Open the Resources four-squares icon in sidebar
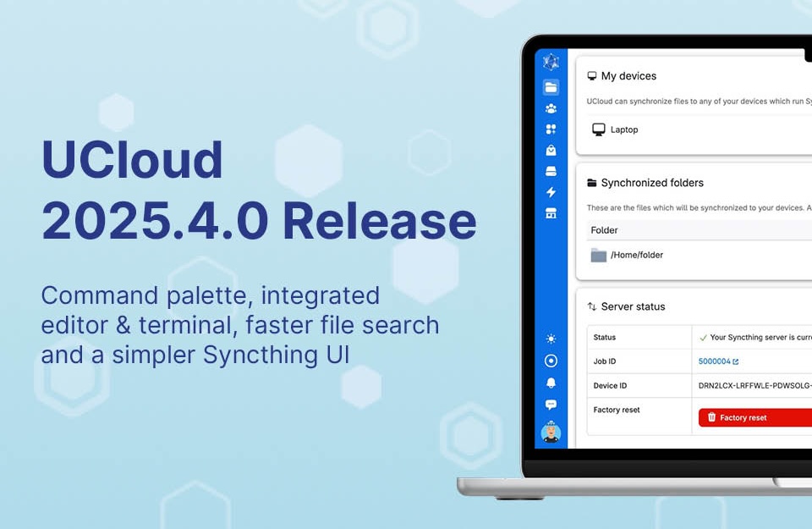The height and width of the screenshot is (529, 812). pyautogui.click(x=551, y=129)
